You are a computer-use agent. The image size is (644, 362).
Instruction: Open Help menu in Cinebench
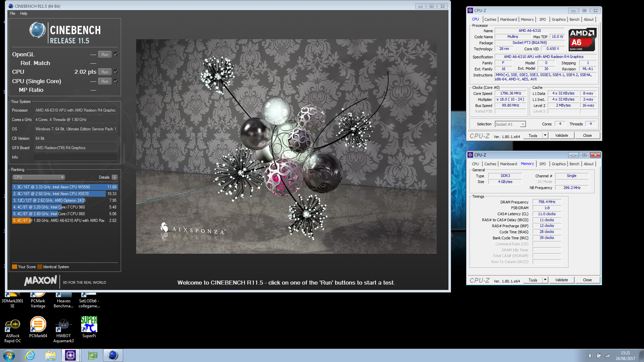coord(23,13)
